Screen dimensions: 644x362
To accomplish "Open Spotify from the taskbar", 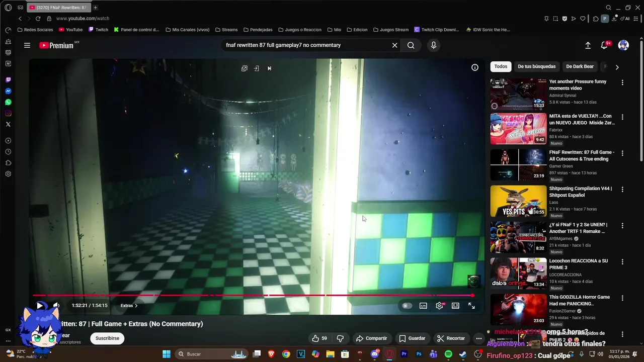I will (x=448, y=354).
